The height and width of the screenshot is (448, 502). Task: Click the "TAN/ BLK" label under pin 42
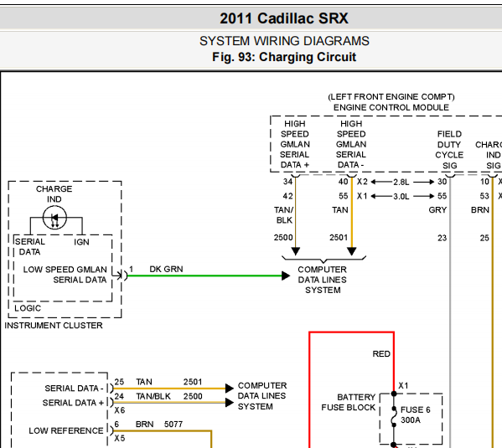[x=283, y=215]
